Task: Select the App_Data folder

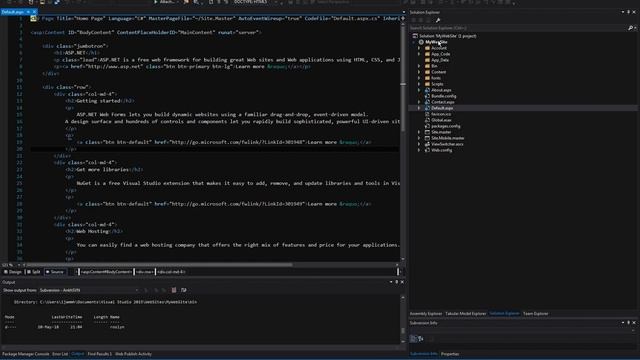Action: 440,60
